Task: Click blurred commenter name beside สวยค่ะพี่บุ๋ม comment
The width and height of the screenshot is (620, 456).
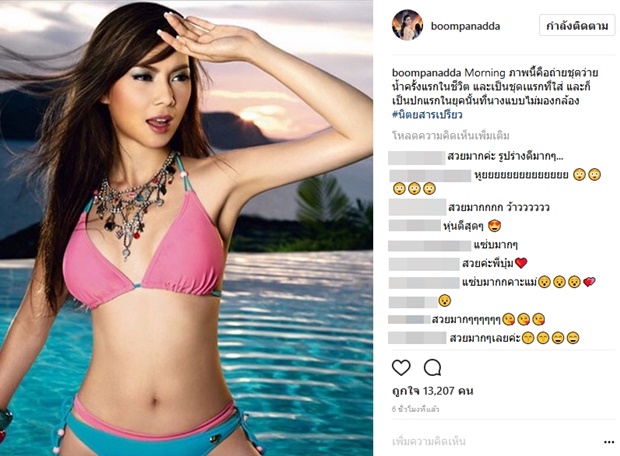Action: click(x=424, y=264)
